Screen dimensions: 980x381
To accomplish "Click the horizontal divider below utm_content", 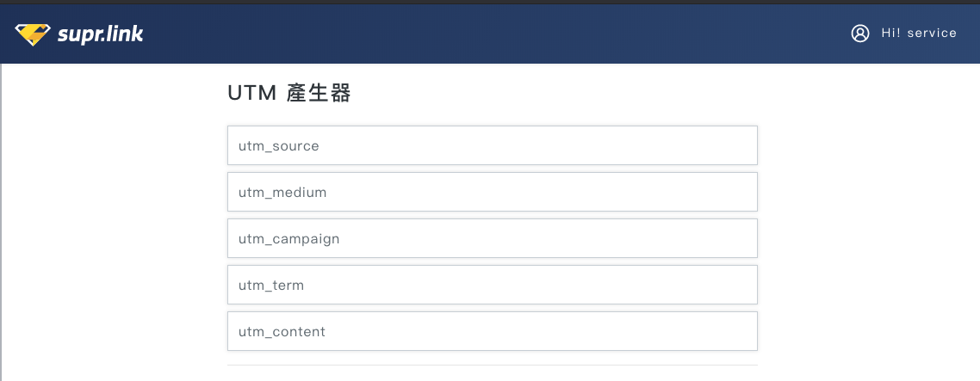I will (492, 366).
